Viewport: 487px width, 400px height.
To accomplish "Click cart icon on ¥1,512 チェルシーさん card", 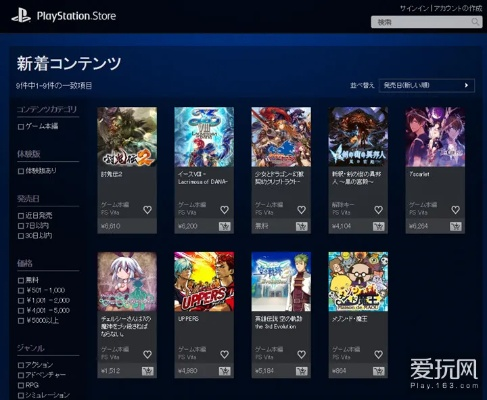I will coord(147,371).
